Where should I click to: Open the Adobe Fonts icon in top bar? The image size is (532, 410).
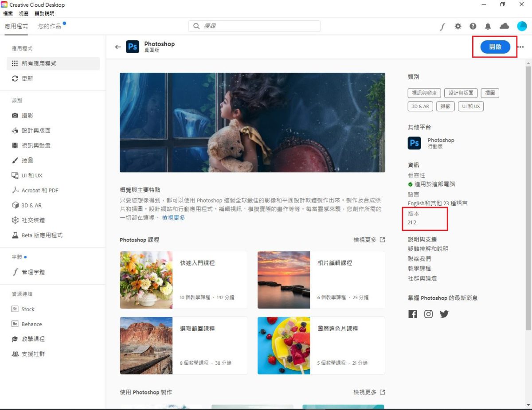[x=442, y=26]
